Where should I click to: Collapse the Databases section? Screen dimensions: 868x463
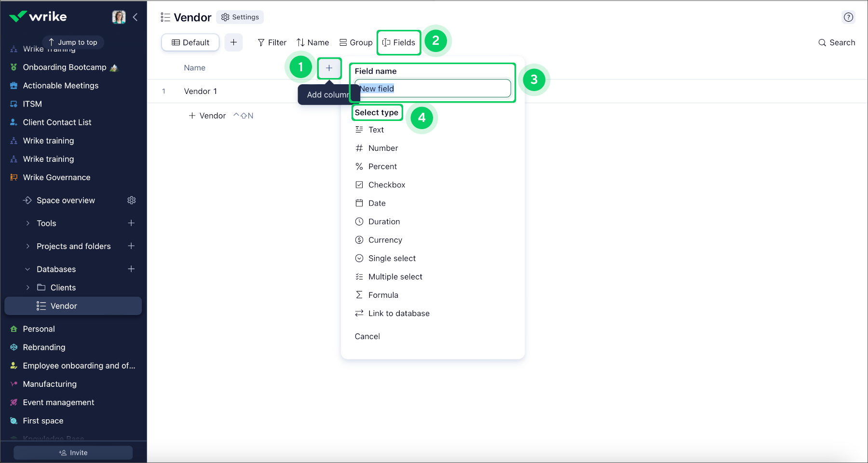coord(28,269)
